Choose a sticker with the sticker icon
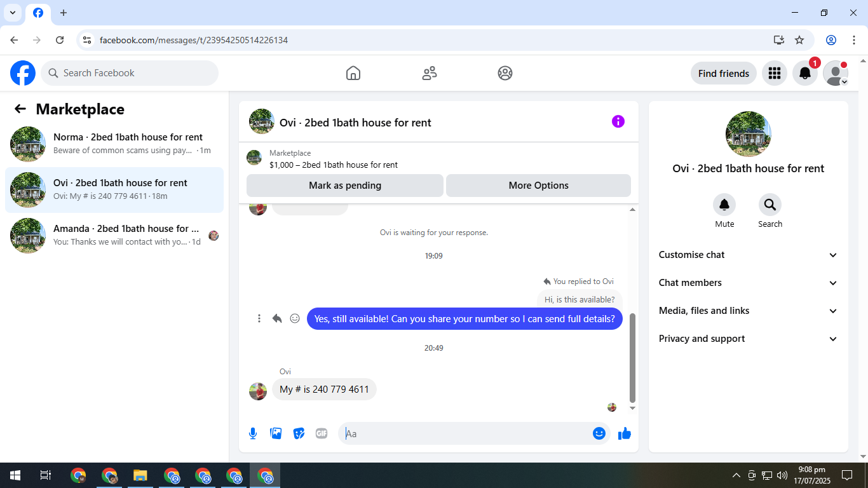Image resolution: width=868 pixels, height=488 pixels. coord(299,433)
